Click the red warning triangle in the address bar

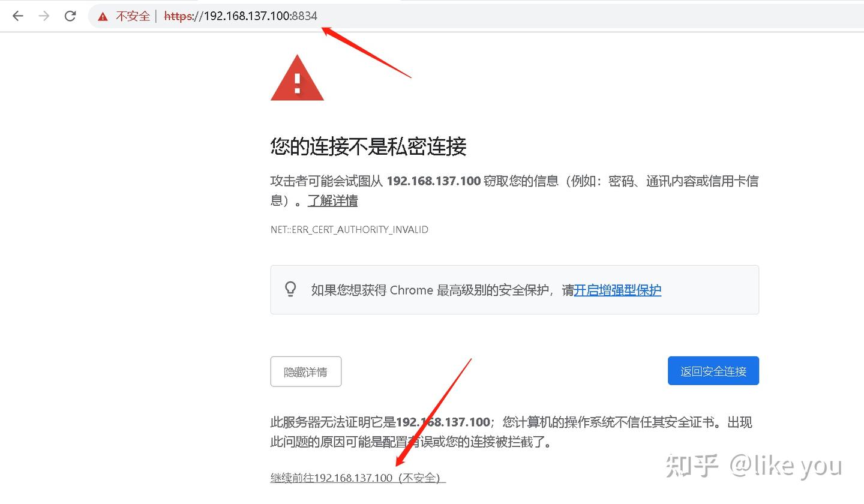[x=103, y=16]
